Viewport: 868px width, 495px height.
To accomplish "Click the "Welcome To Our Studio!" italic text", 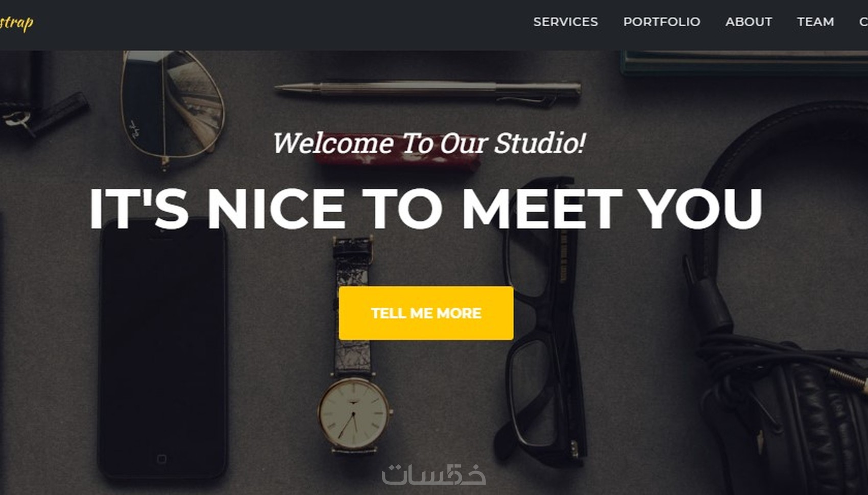I will pos(429,143).
